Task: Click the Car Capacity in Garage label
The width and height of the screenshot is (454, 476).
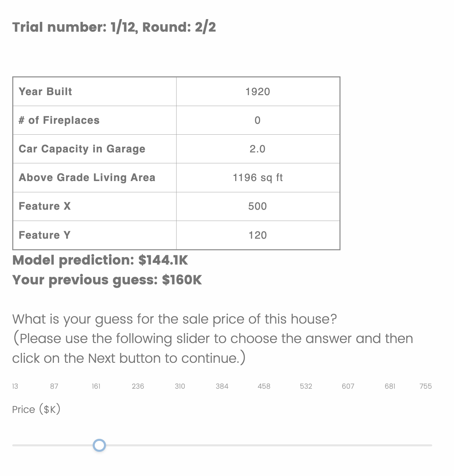Action: tap(82, 149)
